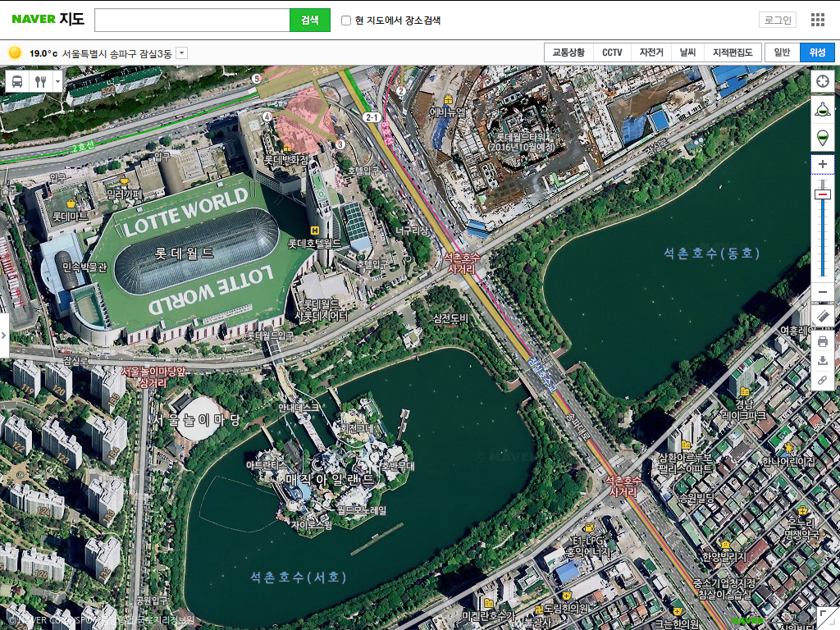Copy map URL with link icon
Image resolution: width=840 pixels, height=630 pixels.
pyautogui.click(x=823, y=380)
